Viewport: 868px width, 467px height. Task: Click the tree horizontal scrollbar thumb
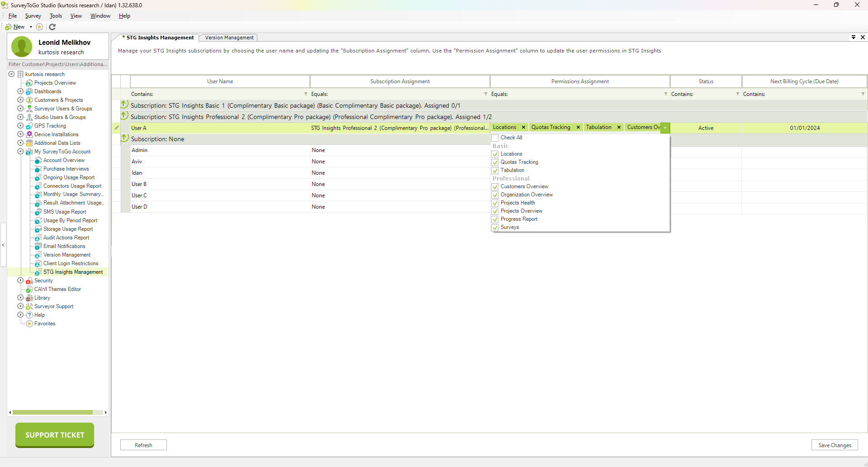[x=52, y=412]
